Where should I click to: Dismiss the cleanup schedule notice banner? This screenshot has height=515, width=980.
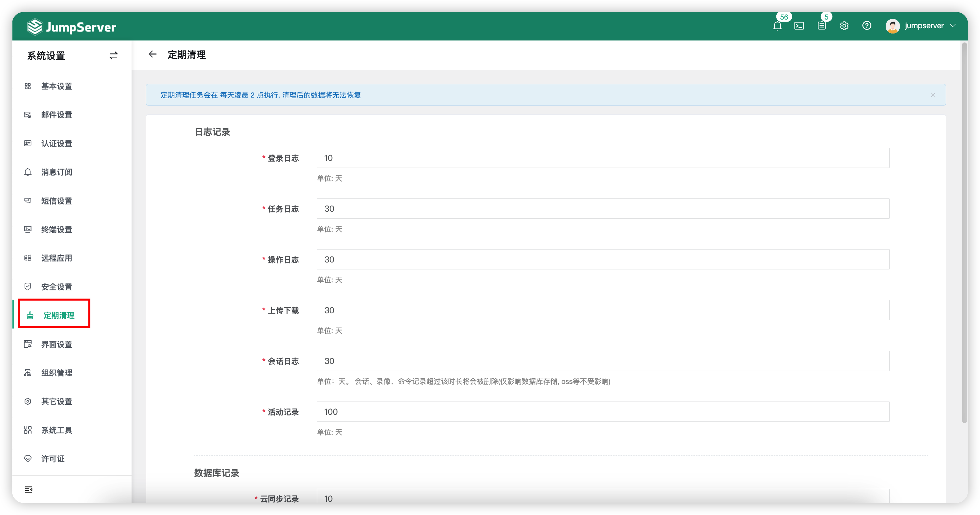coord(933,95)
